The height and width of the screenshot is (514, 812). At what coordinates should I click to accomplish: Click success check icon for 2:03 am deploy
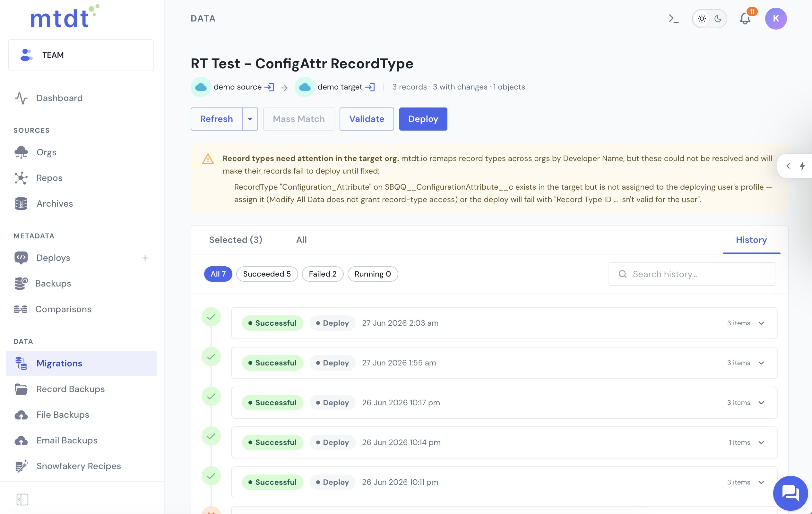(211, 317)
